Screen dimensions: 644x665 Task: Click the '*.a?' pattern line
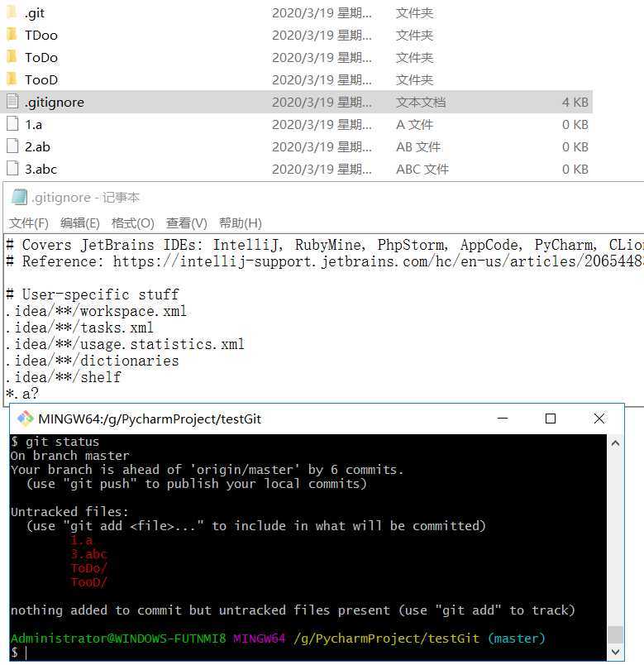(x=22, y=394)
